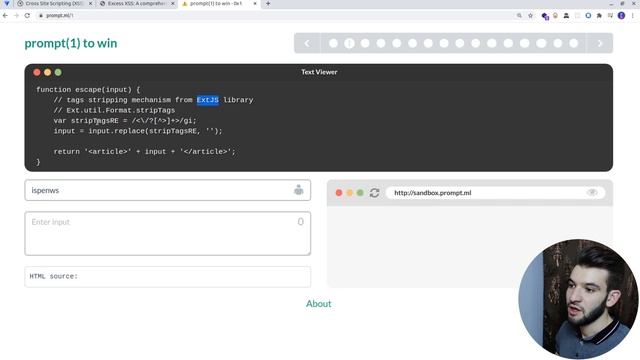The image size is (640, 360).
Task: Click the red dot of the sandbox preview window
Action: (x=339, y=193)
